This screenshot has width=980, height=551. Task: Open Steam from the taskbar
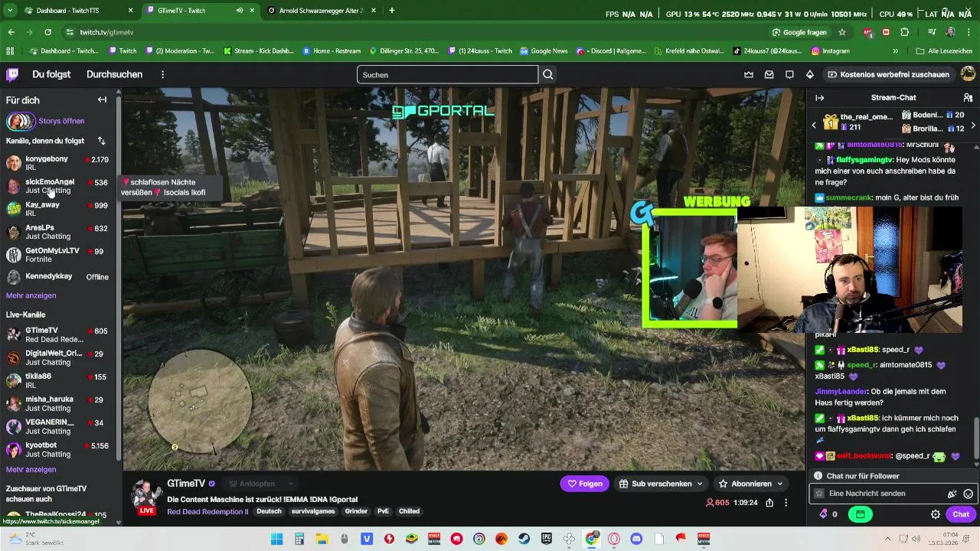click(x=524, y=539)
